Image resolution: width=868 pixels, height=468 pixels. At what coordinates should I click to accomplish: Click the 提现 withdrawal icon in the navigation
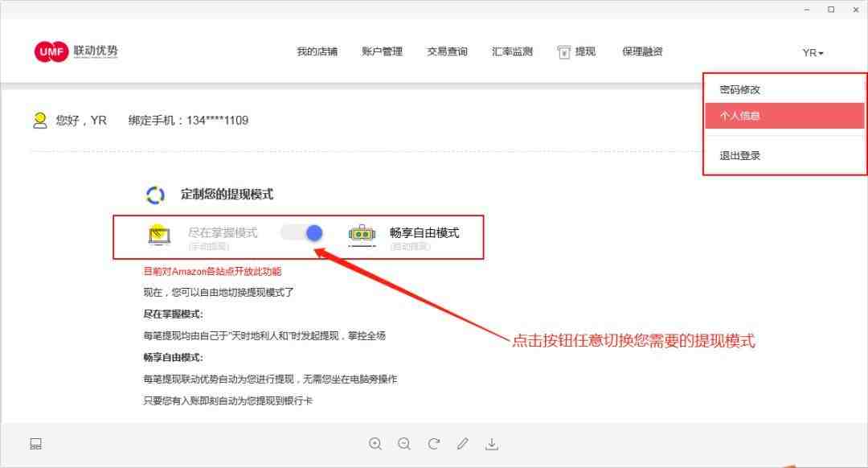coord(564,52)
